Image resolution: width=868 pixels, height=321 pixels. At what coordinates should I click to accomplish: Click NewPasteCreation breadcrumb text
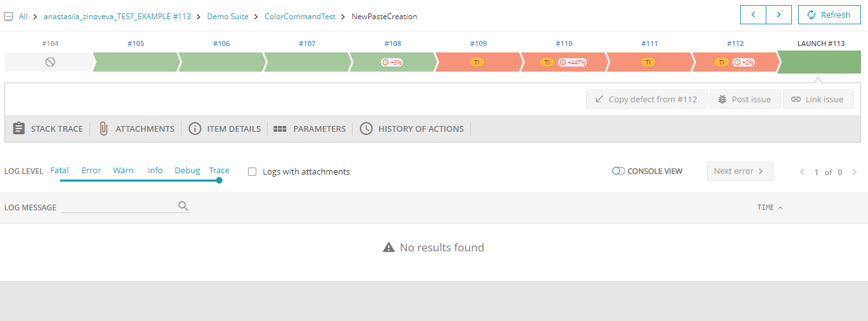click(384, 17)
